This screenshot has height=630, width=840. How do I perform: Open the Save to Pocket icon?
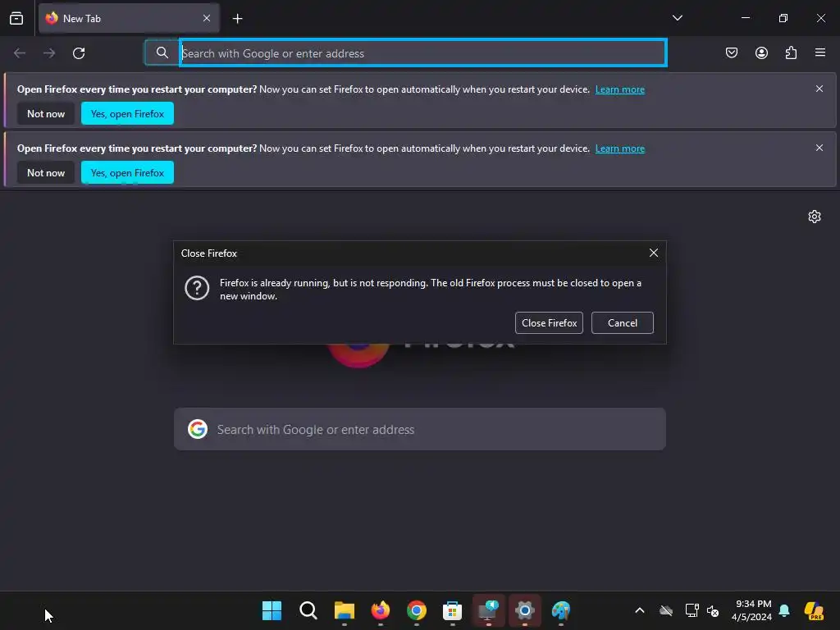tap(731, 52)
